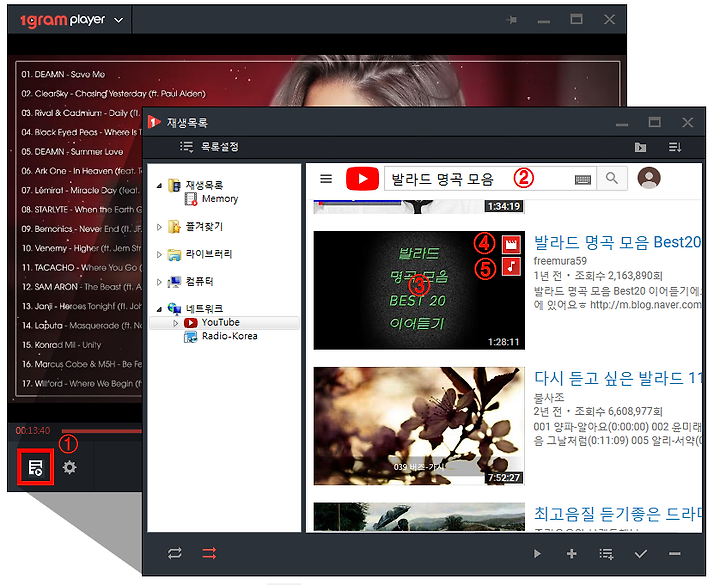Click the red seek bar in 1gram player

(x=102, y=431)
